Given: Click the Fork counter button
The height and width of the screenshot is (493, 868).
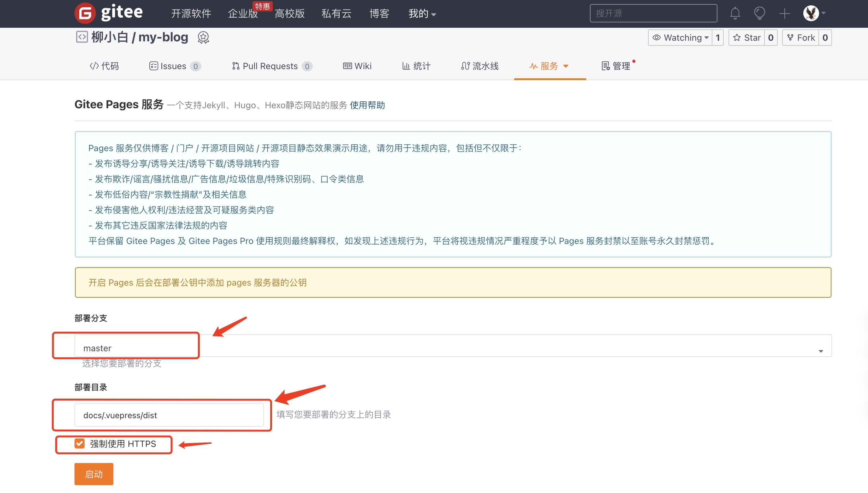Looking at the screenshot, I should tap(825, 38).
